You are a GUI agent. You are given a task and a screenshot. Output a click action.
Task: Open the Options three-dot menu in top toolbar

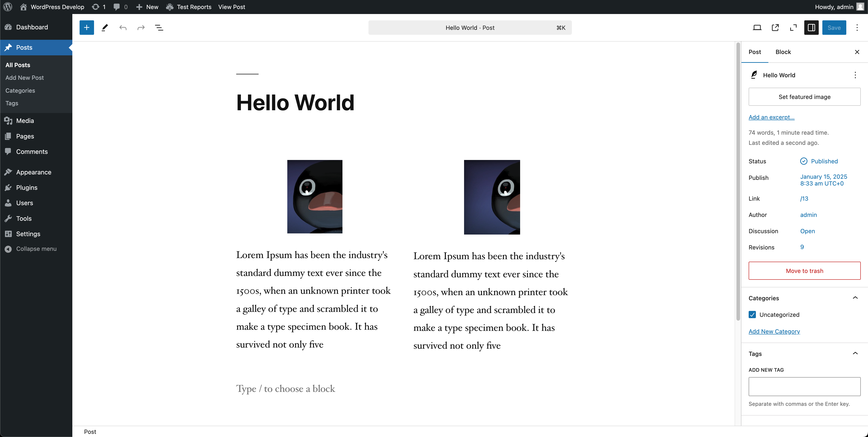[x=857, y=28]
